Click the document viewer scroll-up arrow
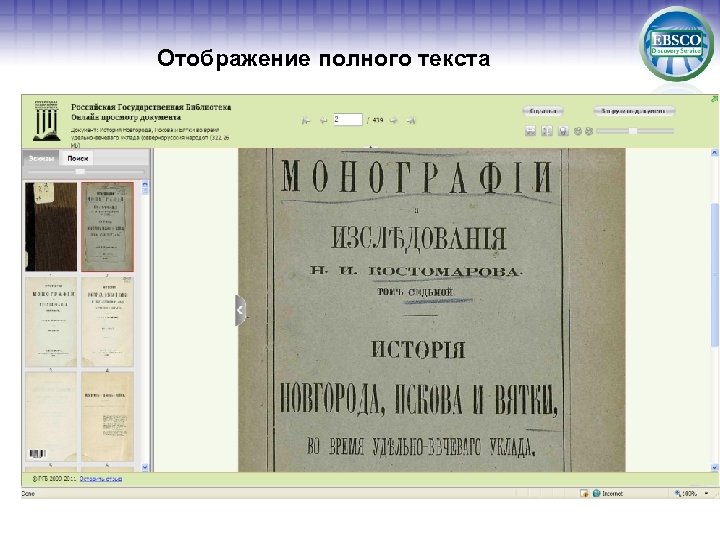This screenshot has width=720, height=540. 714,153
